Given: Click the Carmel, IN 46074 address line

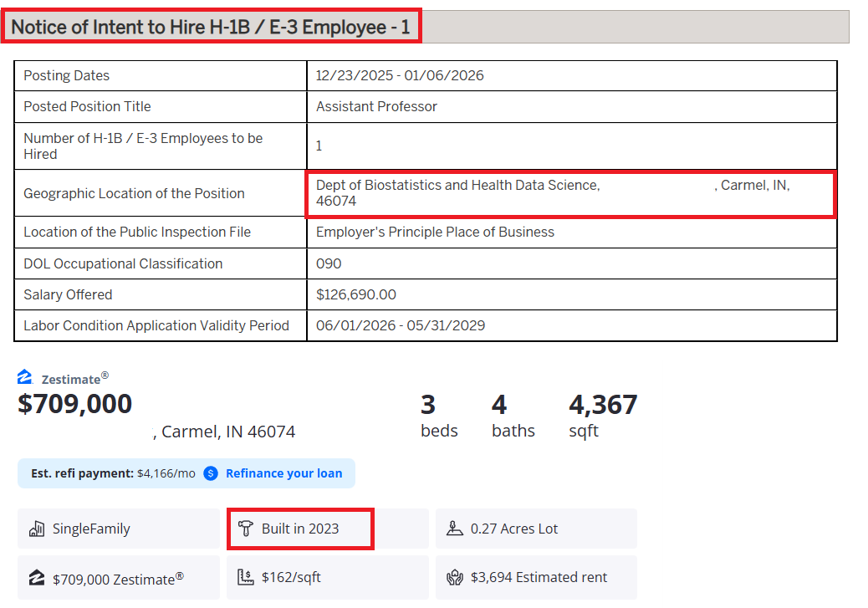Looking at the screenshot, I should click(224, 432).
